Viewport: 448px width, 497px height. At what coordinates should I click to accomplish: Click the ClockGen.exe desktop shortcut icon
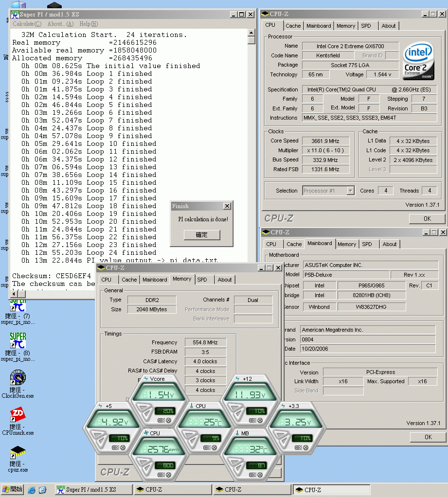pyautogui.click(x=18, y=377)
